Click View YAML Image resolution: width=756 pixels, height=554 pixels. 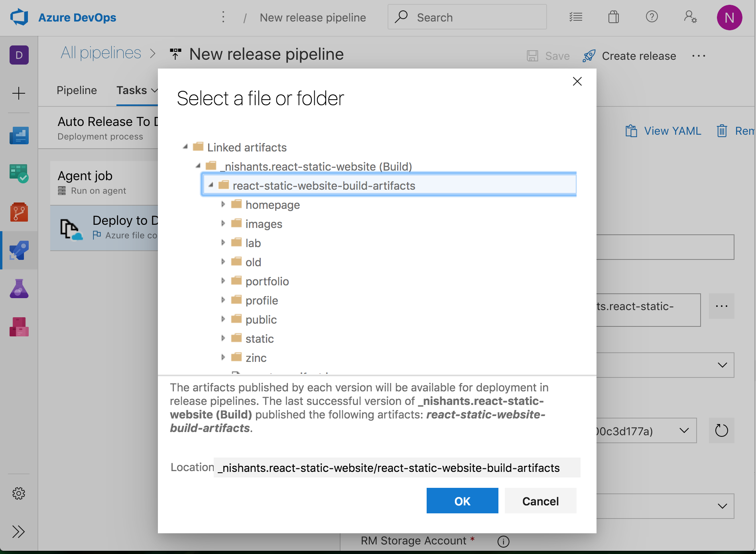tap(663, 131)
